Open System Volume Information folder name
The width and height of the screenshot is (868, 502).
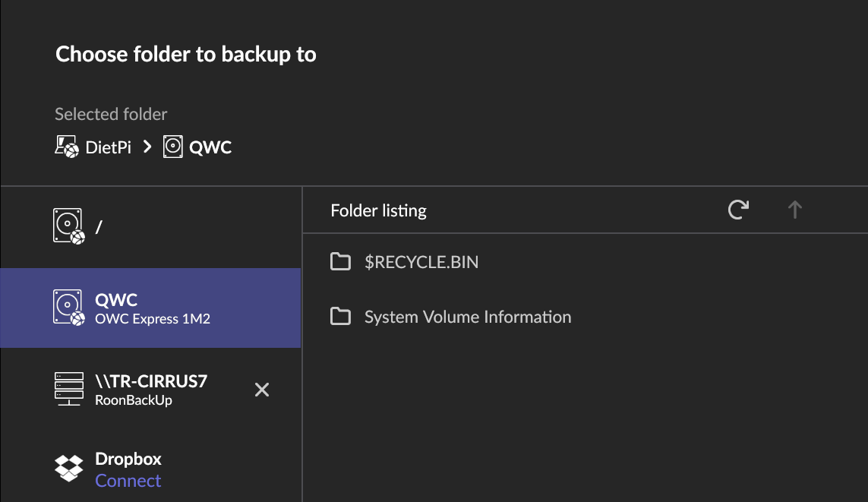[468, 317]
